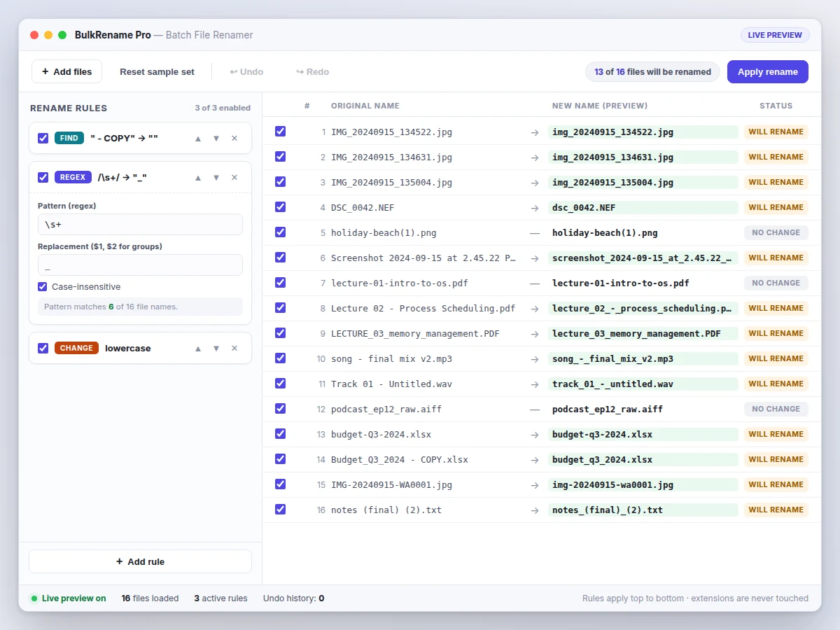The image size is (840, 630).
Task: Click new name dsc_0042.NEF
Action: (x=643, y=207)
